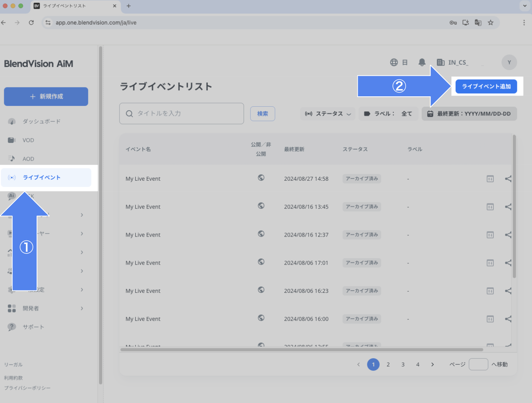The image size is (532, 403).
Task: Click the 新規作成 button
Action: [x=46, y=96]
